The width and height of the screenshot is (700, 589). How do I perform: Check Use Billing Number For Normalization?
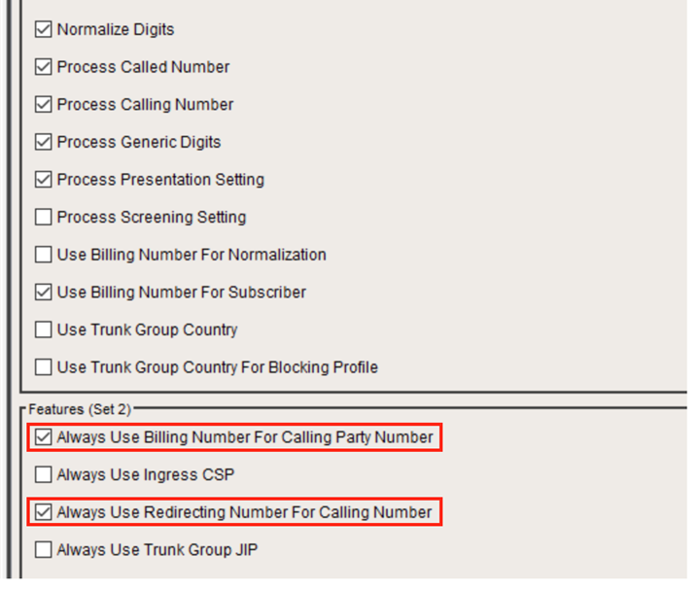pos(43,255)
